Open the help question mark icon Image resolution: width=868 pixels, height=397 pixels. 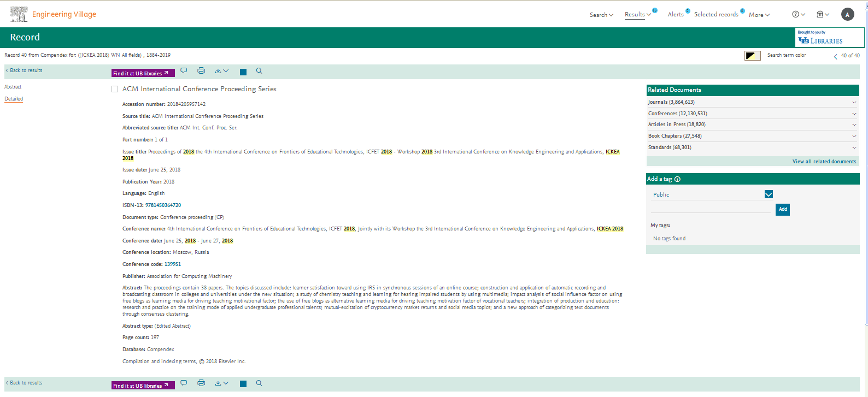[x=796, y=14]
